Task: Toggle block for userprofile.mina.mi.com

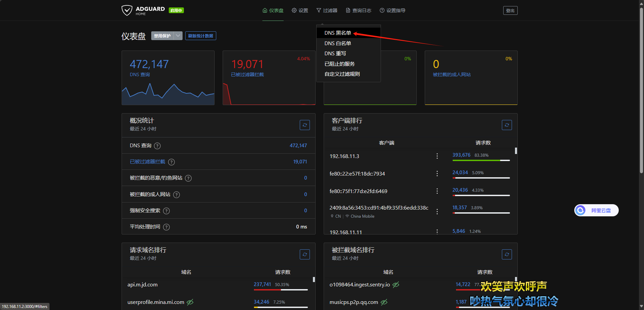Action: 190,302
